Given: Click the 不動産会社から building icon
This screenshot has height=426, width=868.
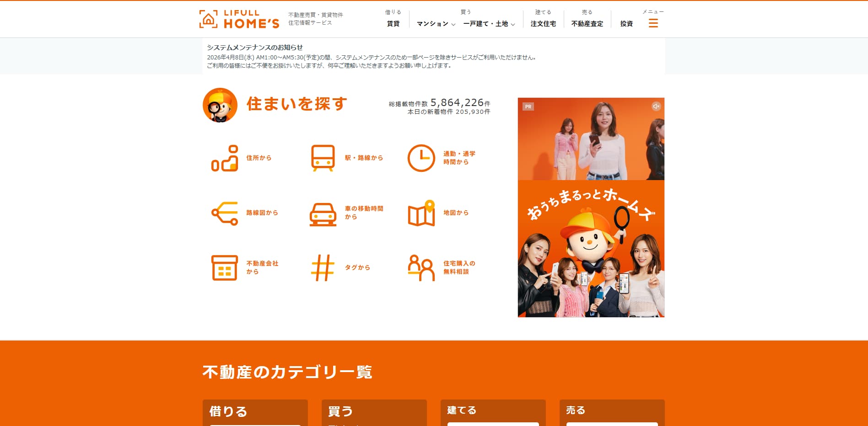Looking at the screenshot, I should coord(225,267).
